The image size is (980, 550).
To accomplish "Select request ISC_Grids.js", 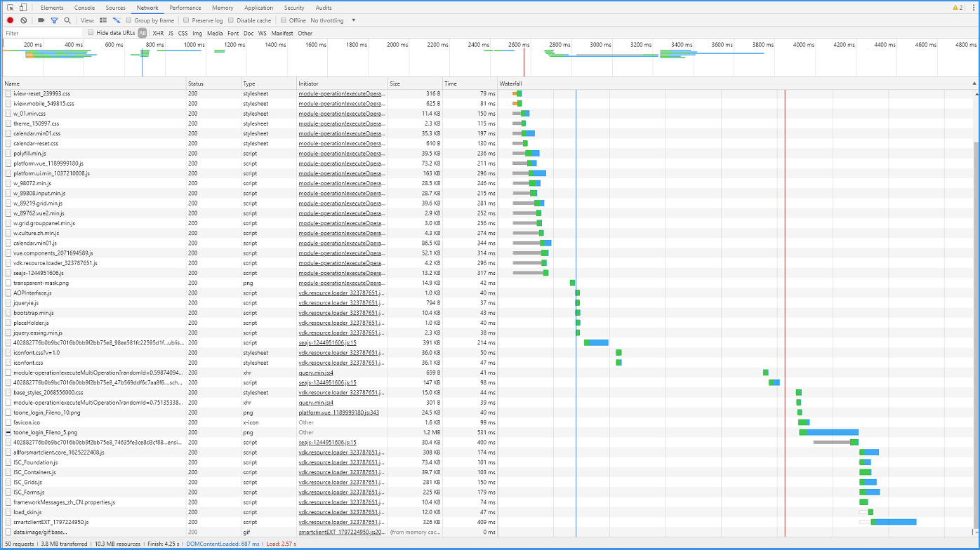I will pos(28,483).
